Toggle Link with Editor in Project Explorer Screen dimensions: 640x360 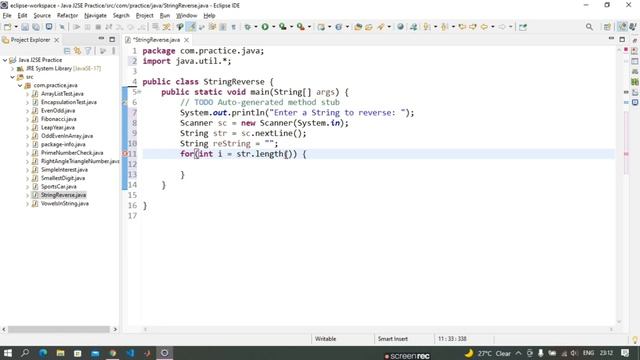(x=77, y=51)
